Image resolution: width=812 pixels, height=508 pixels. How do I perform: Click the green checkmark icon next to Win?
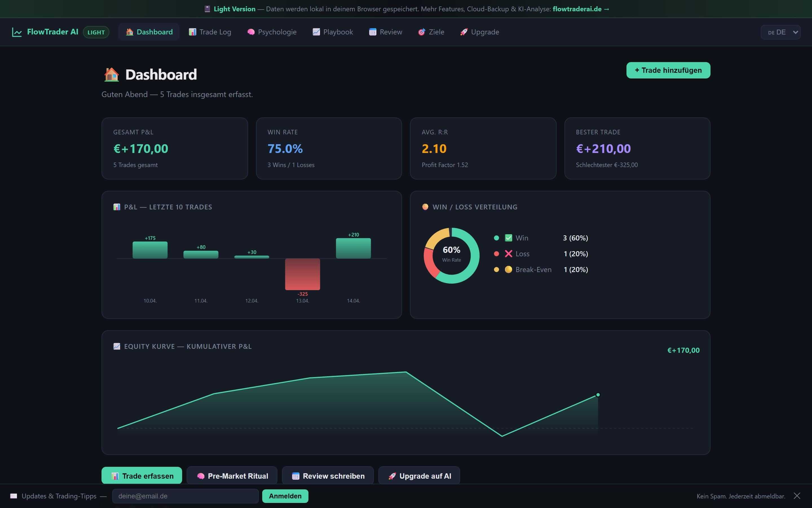508,238
